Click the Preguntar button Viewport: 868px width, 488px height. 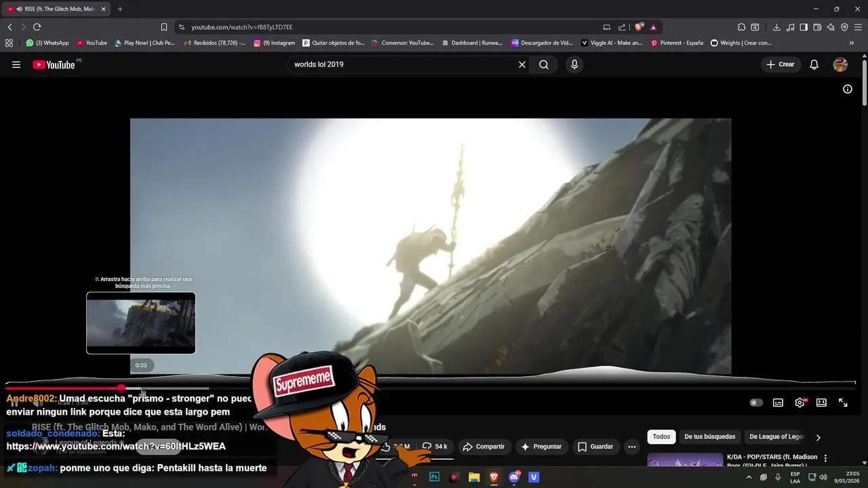541,447
